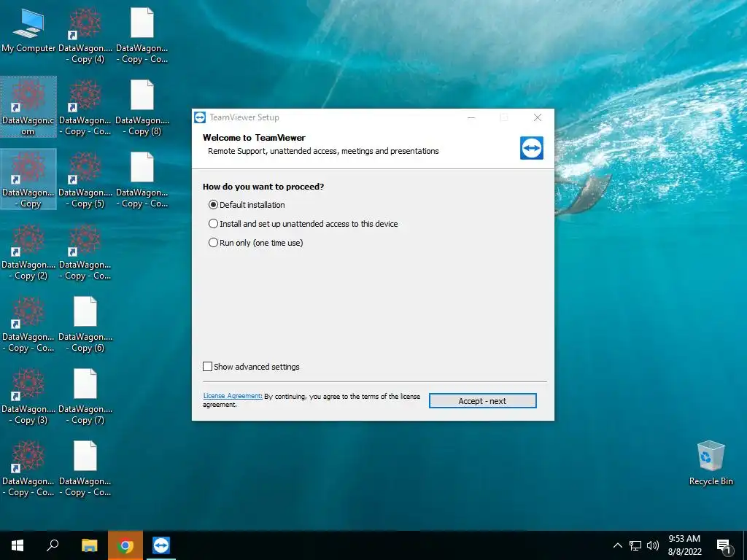Select DataWagon - Copy (2) shortcut
Viewport: 747px width, 560px height.
tap(28, 253)
